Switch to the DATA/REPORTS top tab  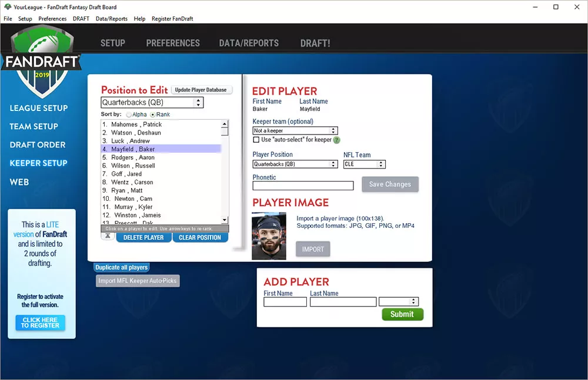[249, 43]
